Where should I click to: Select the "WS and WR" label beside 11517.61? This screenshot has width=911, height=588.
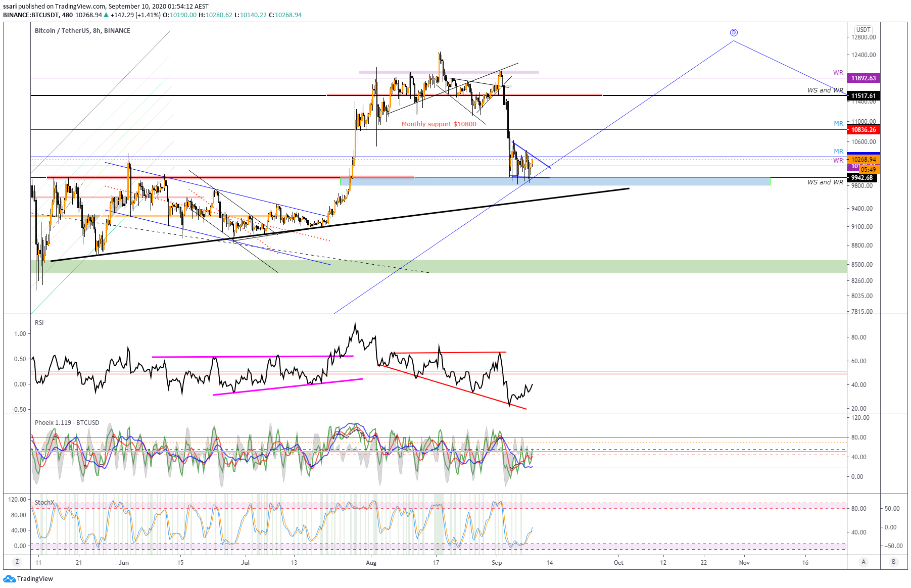click(825, 90)
